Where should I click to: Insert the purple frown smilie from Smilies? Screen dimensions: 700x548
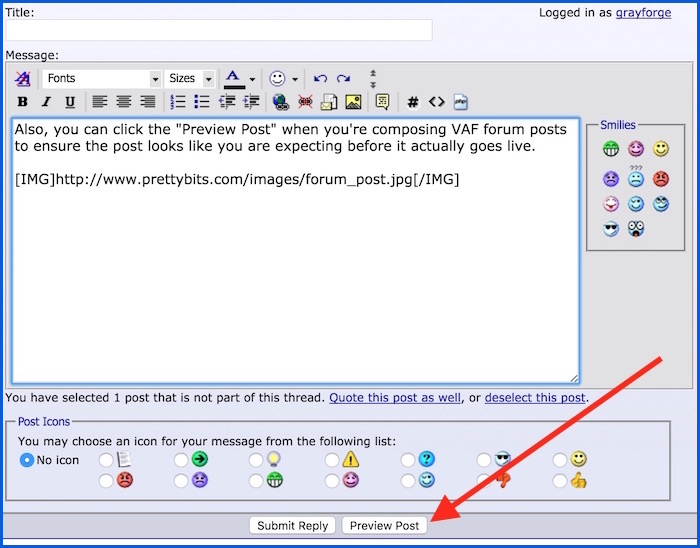pyautogui.click(x=611, y=179)
